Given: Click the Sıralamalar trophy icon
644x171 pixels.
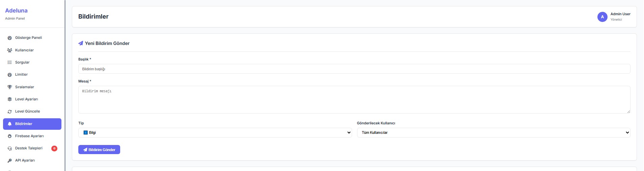Looking at the screenshot, I should 9,87.
